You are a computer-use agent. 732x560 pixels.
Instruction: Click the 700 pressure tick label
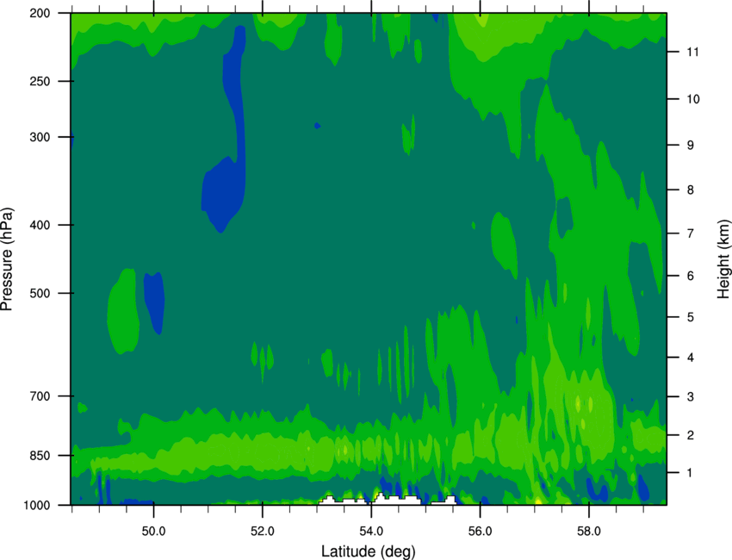[x=40, y=396]
